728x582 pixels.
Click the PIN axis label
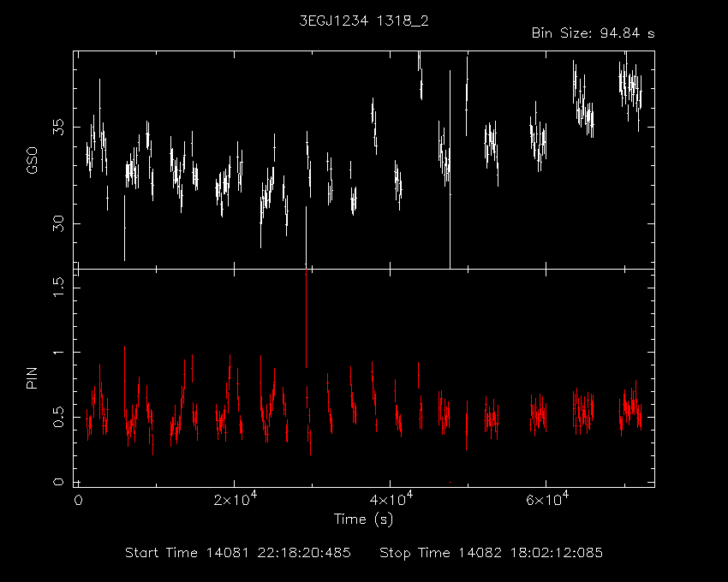tap(32, 377)
